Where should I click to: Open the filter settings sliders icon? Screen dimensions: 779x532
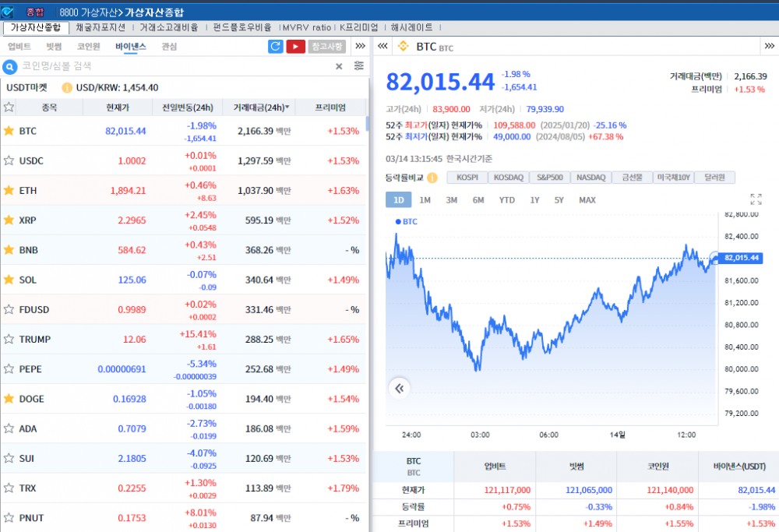click(x=358, y=66)
